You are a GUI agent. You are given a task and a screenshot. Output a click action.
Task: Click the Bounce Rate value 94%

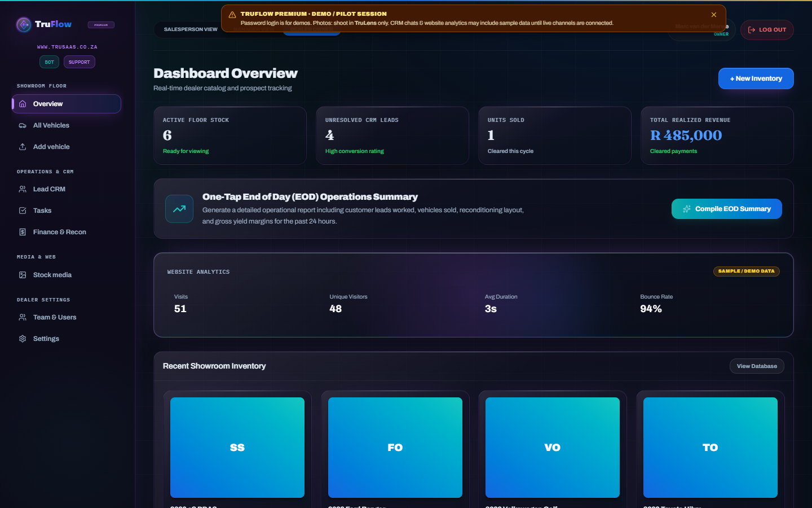[x=651, y=309]
